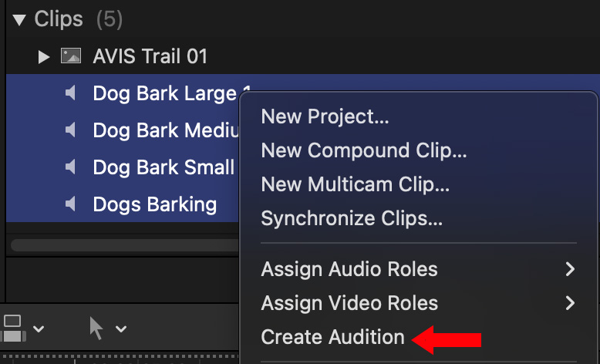600x364 pixels.
Task: Click the Dog Bark Medium speaker icon
Action: tap(71, 130)
